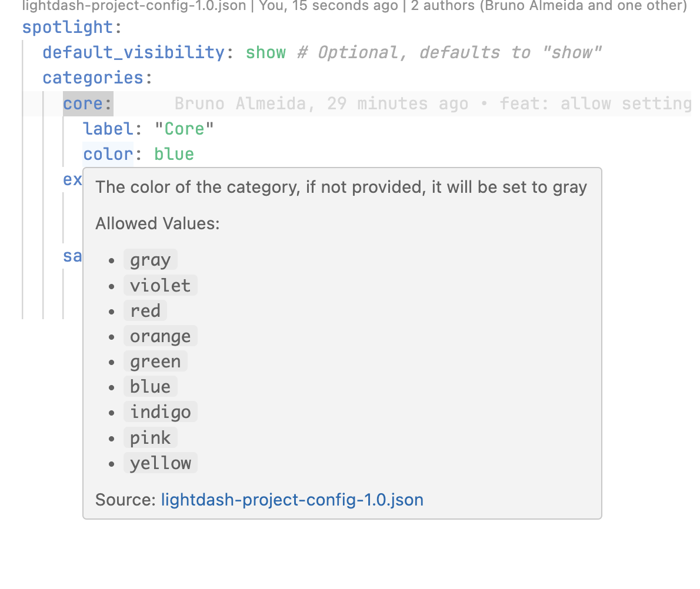Click the core category key
This screenshot has height=589, width=700.
[83, 104]
